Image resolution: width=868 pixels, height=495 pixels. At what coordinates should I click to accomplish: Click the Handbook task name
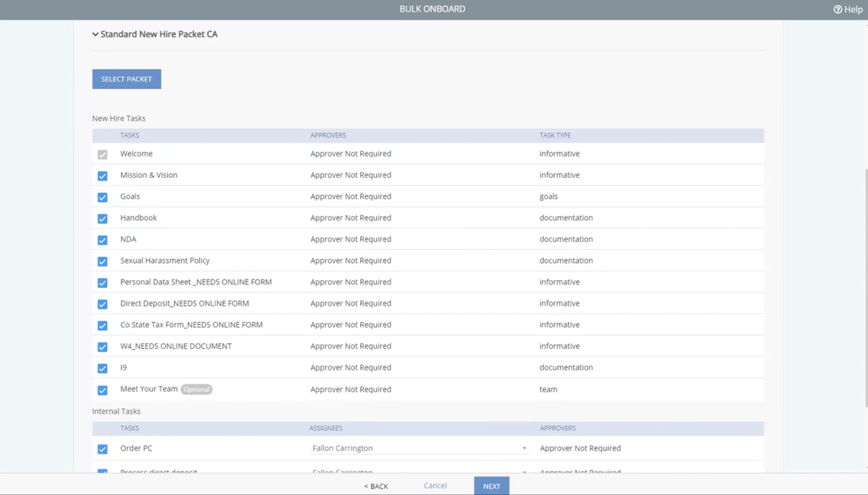coord(138,218)
